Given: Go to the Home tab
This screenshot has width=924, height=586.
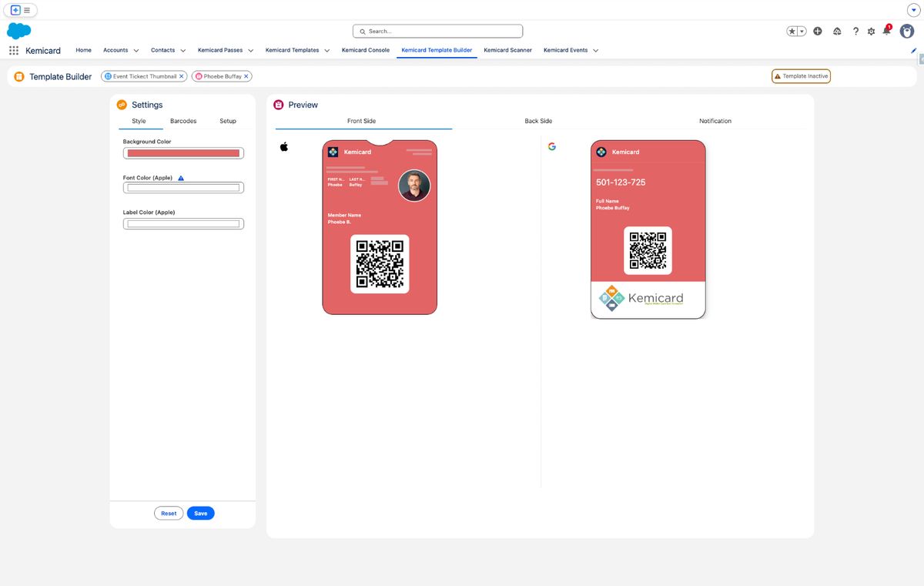Looking at the screenshot, I should 84,50.
